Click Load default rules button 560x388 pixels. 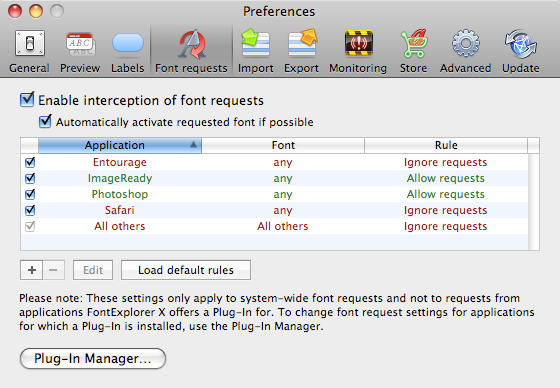[186, 270]
